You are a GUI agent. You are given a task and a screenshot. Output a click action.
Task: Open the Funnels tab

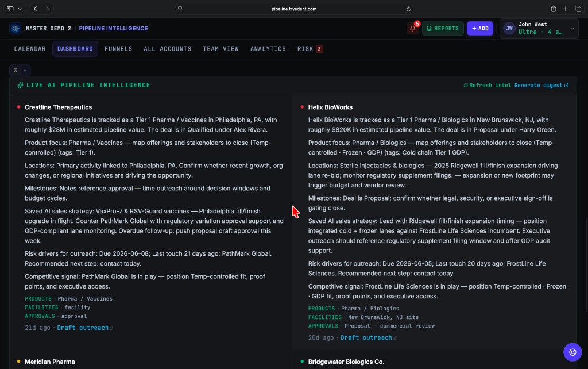[x=118, y=49]
